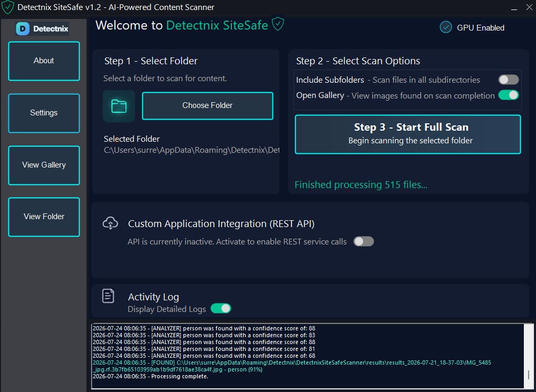Open the Settings page
The image size is (536, 392).
pos(44,113)
